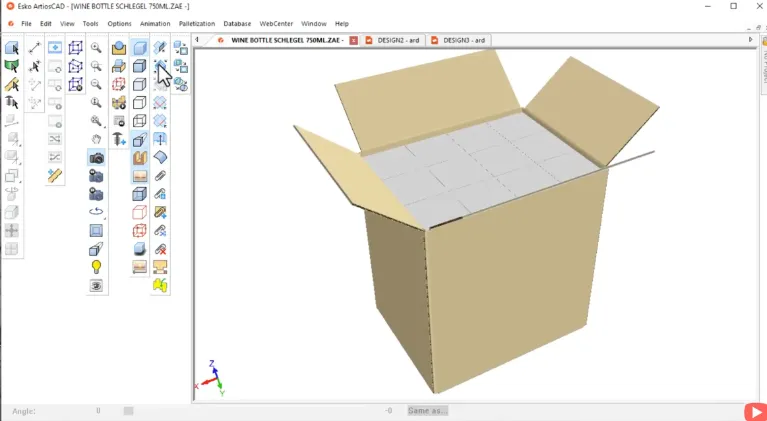Click the zoom in magnifier icon

[97, 47]
